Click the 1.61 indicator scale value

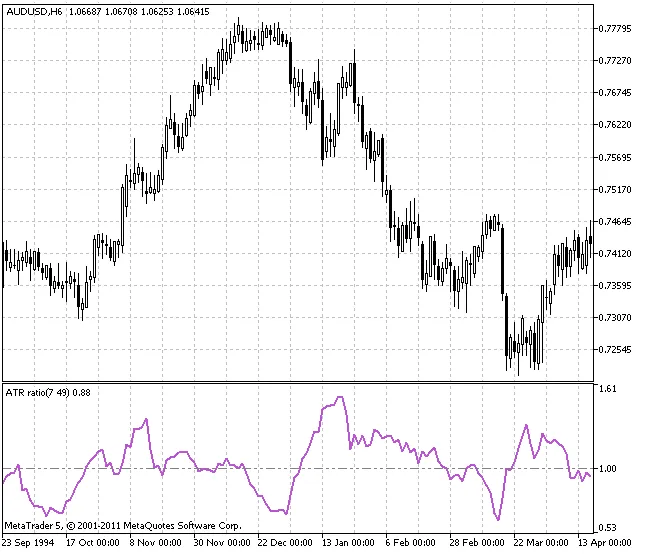coord(608,389)
